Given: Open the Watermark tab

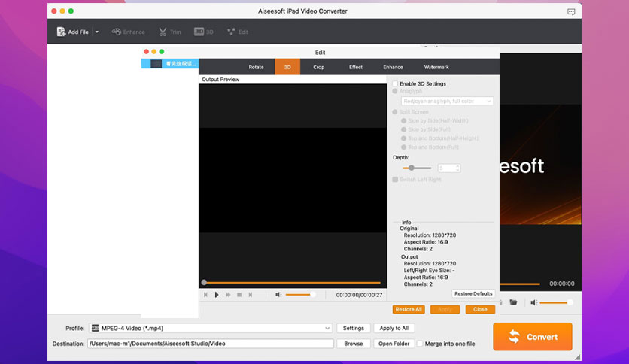Looking at the screenshot, I should pyautogui.click(x=436, y=67).
